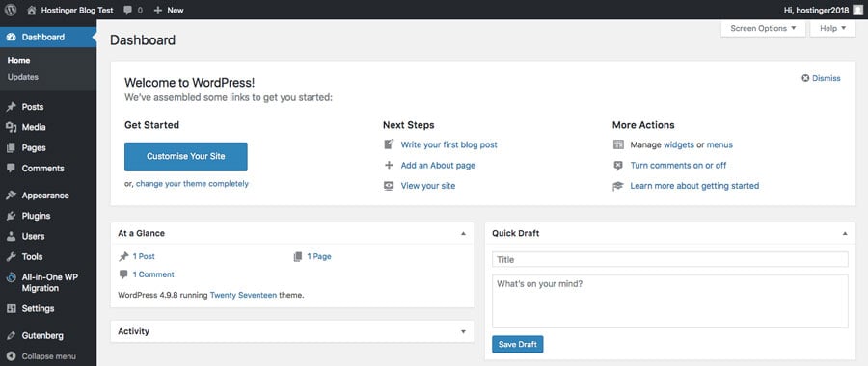Click the user avatar in top bar
This screenshot has height=366, width=868.
[857, 10]
